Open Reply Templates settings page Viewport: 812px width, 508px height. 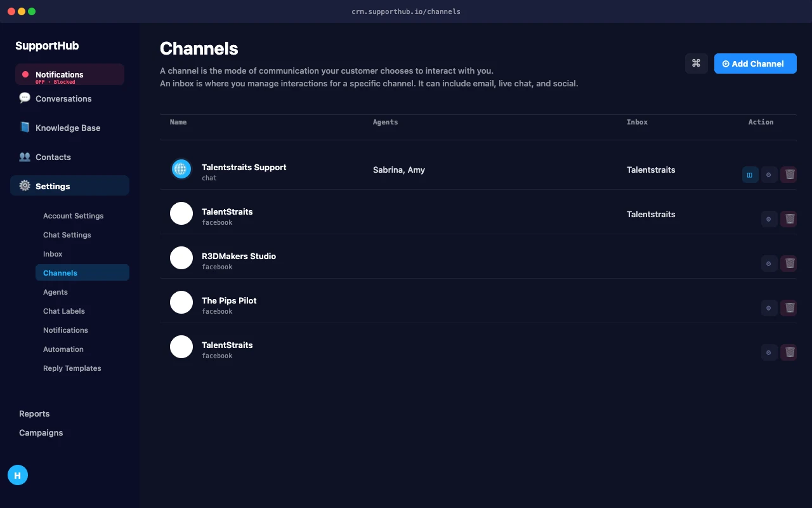pyautogui.click(x=72, y=368)
